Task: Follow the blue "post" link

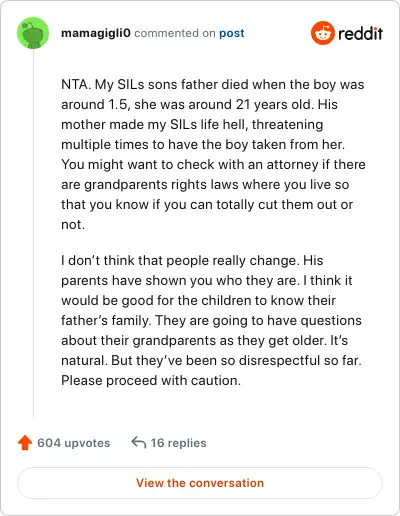Action: coord(232,33)
